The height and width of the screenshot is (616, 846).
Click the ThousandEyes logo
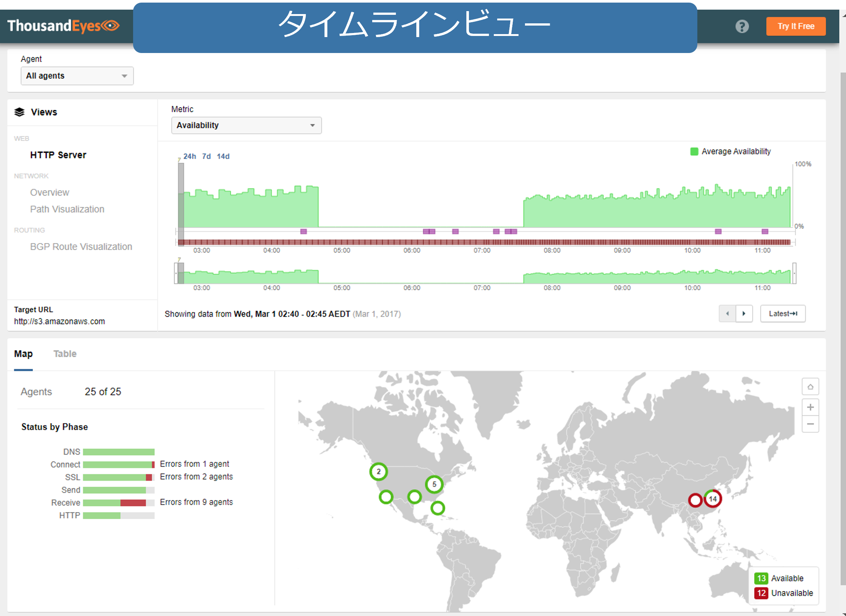63,26
